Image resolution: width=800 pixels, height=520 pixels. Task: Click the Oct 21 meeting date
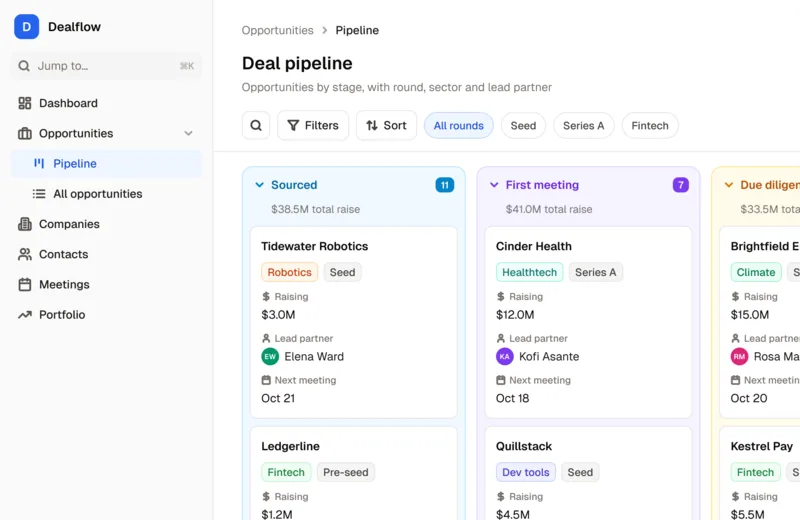coord(278,398)
